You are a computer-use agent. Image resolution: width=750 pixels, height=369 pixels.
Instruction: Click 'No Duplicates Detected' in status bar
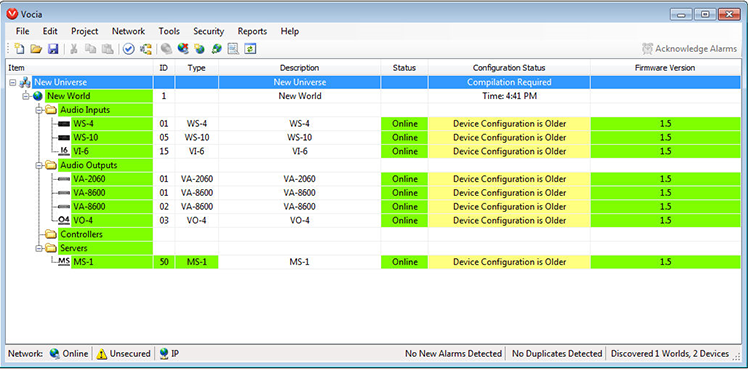[x=557, y=354]
